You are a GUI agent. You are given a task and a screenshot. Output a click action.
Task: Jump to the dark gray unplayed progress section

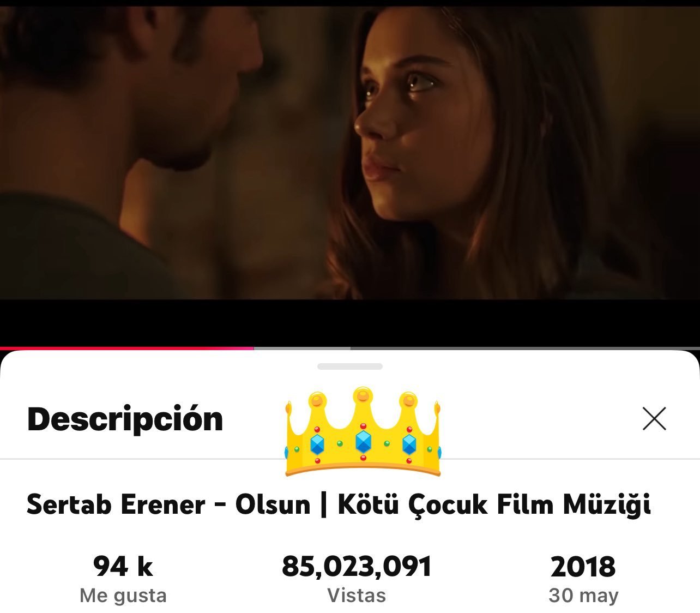tap(525, 348)
